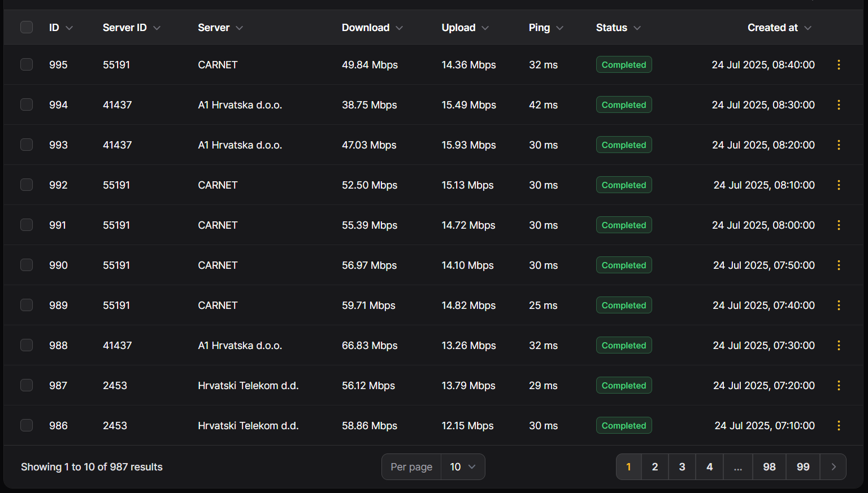868x493 pixels.
Task: Sort by the Created at column header
Action: coord(779,28)
